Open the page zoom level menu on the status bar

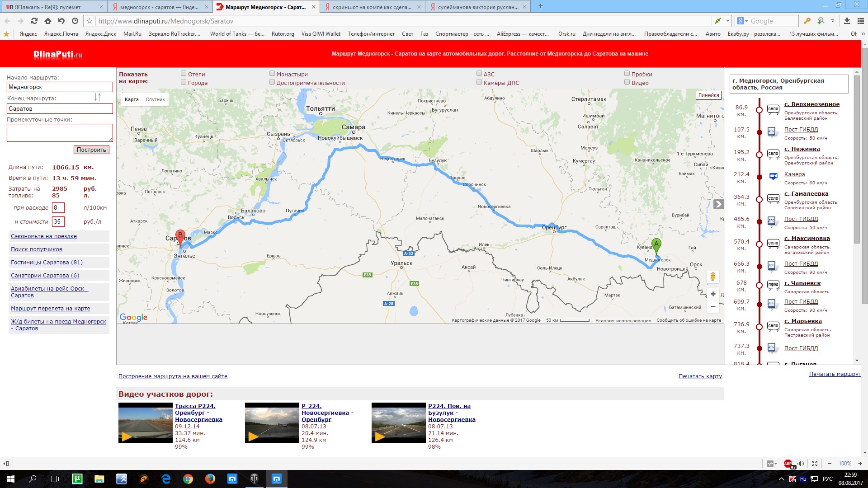[844, 464]
